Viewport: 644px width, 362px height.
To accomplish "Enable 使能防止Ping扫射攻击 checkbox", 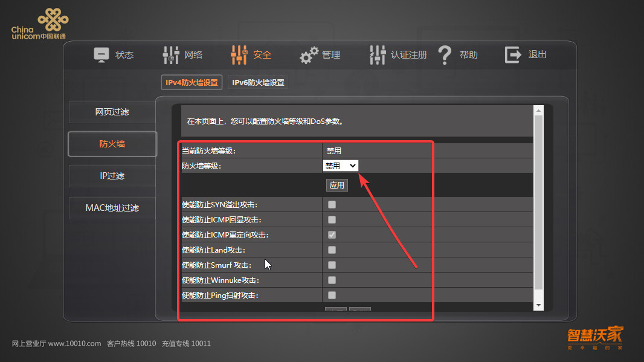I will coord(332,295).
